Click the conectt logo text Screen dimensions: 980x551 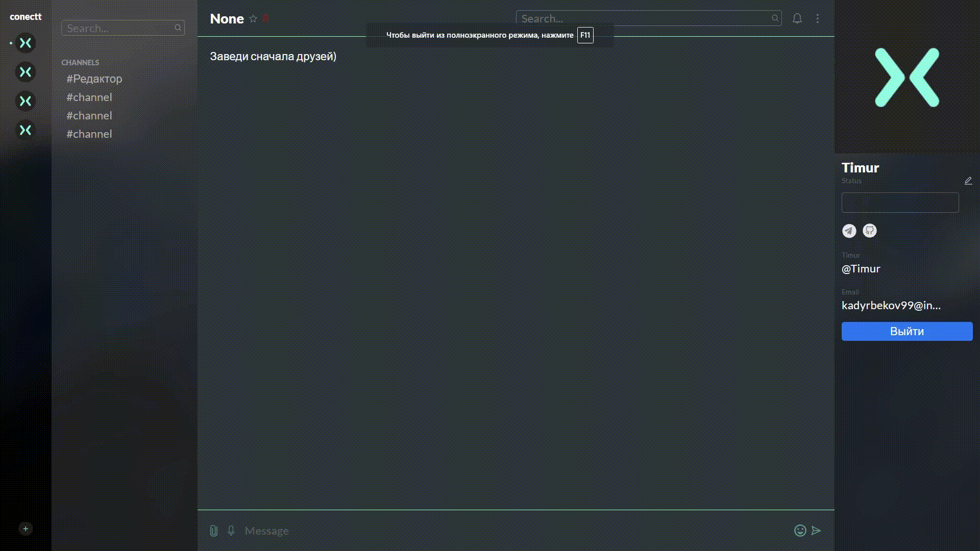click(x=26, y=17)
